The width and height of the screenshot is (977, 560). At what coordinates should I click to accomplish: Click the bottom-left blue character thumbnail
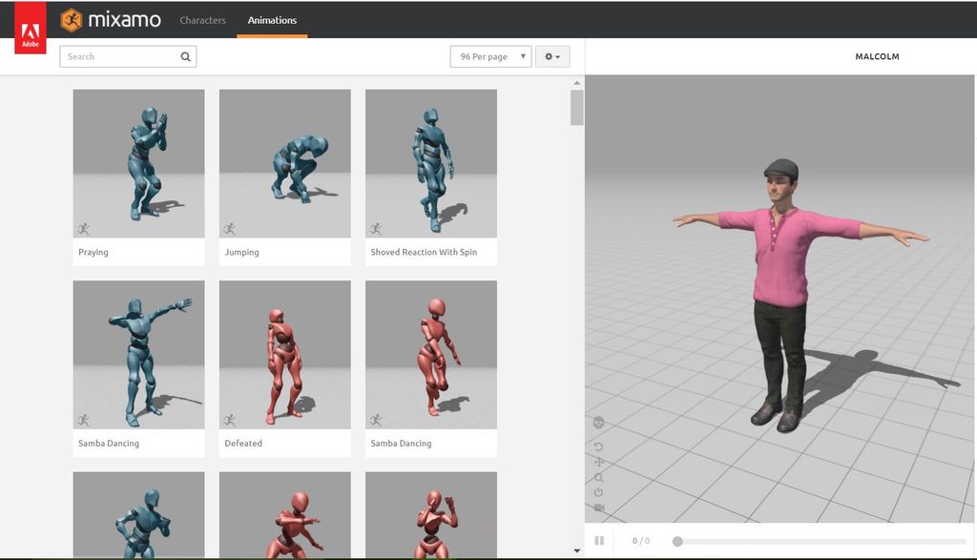[138, 514]
